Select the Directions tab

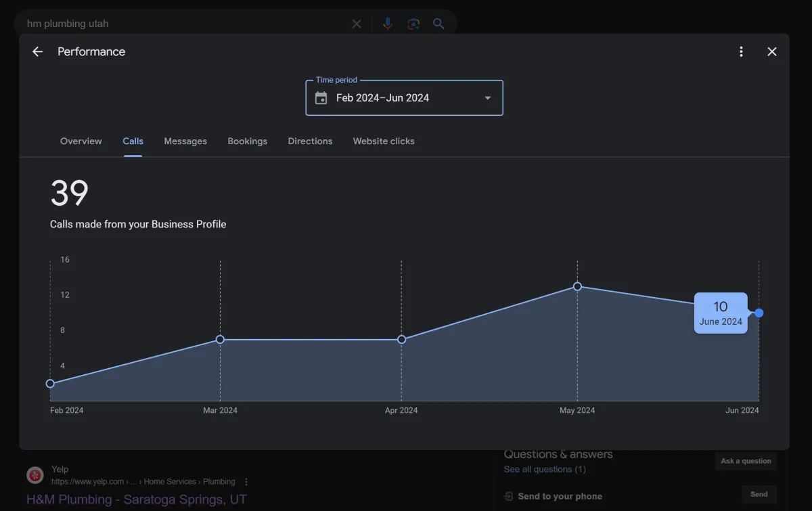pos(310,141)
